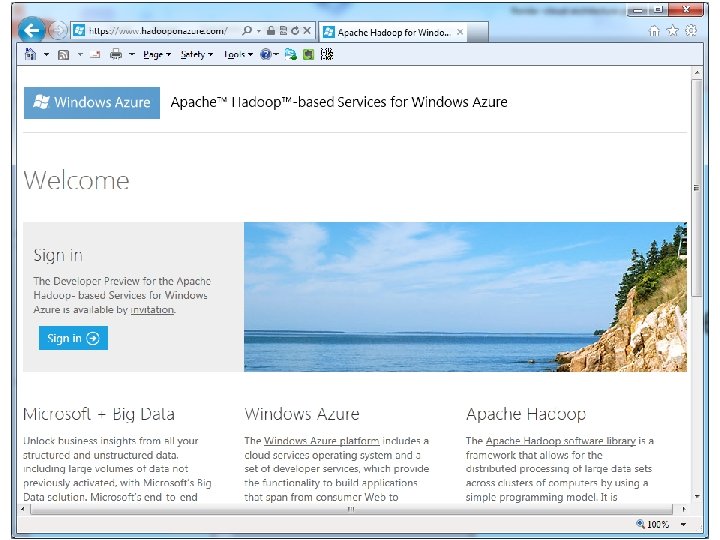This screenshot has height=540, width=720.
Task: Expand the feeds dropdown arrow
Action: (x=80, y=55)
